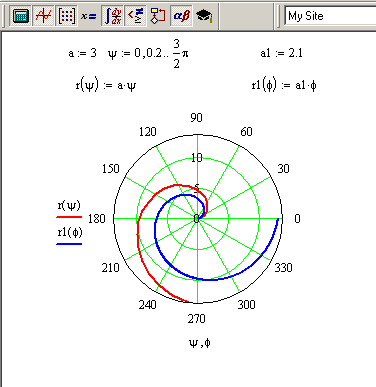Open the Calculator toolbar
Screen dimensions: 376x387
point(21,16)
